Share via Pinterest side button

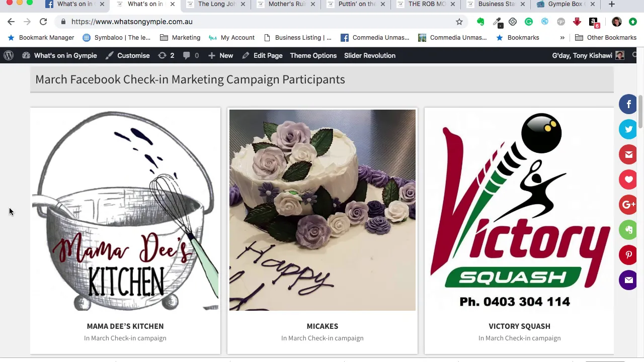[x=628, y=255]
